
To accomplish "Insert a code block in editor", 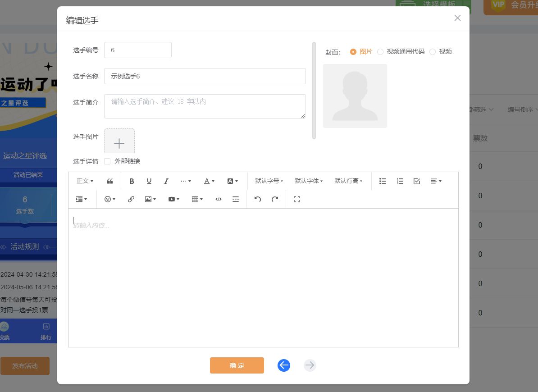I will [x=219, y=199].
